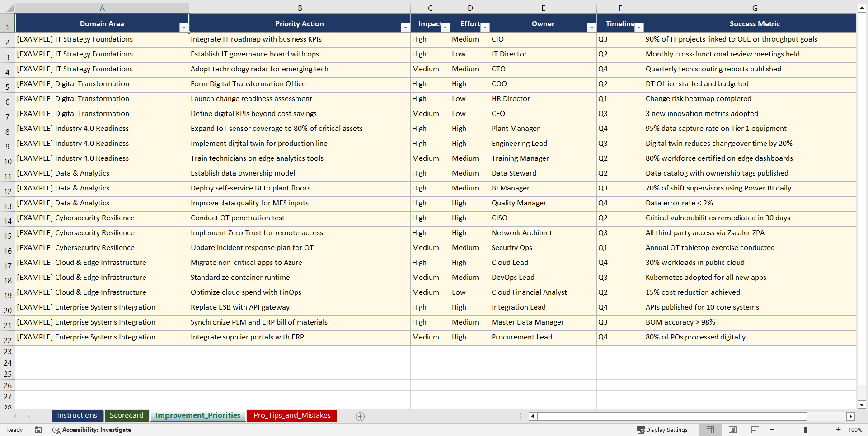Screen dimensions: 868x436
Task: Switch to the Scorecard tab
Action: tap(127, 416)
